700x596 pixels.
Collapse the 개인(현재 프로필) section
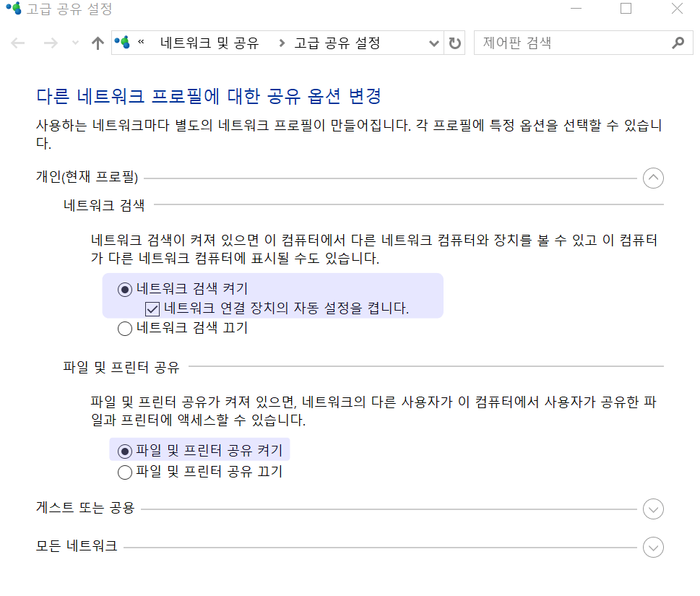click(x=653, y=178)
